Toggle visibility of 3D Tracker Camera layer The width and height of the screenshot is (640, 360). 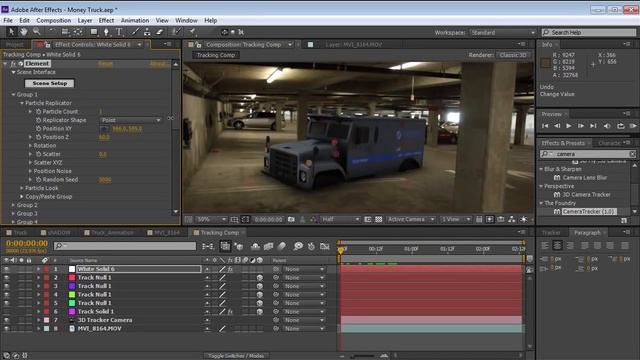(6, 320)
